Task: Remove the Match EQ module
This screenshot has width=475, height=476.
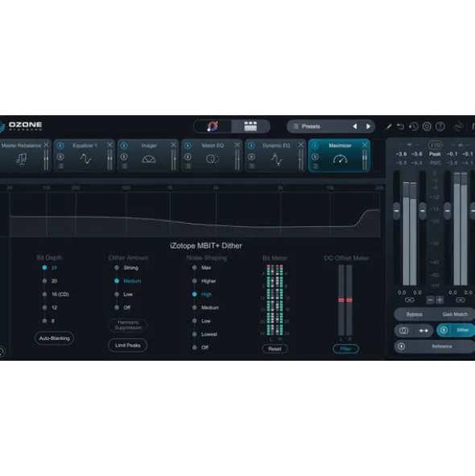Action: (237, 145)
